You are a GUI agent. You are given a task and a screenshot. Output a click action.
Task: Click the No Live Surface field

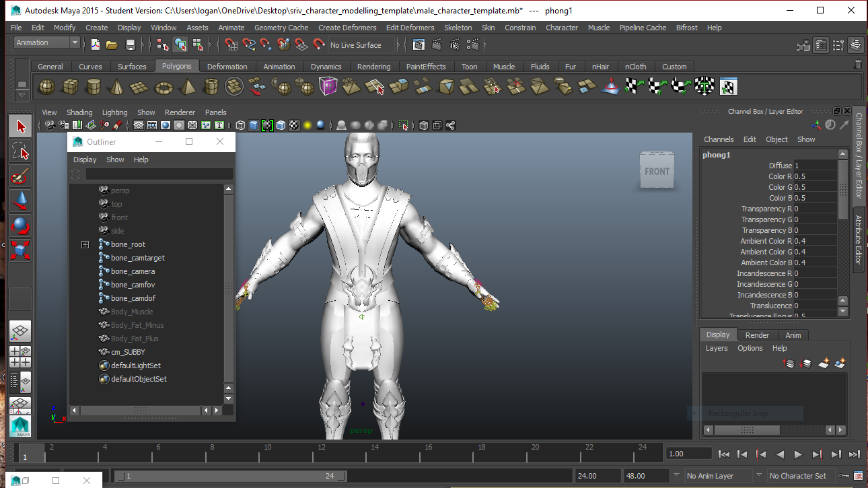point(361,45)
